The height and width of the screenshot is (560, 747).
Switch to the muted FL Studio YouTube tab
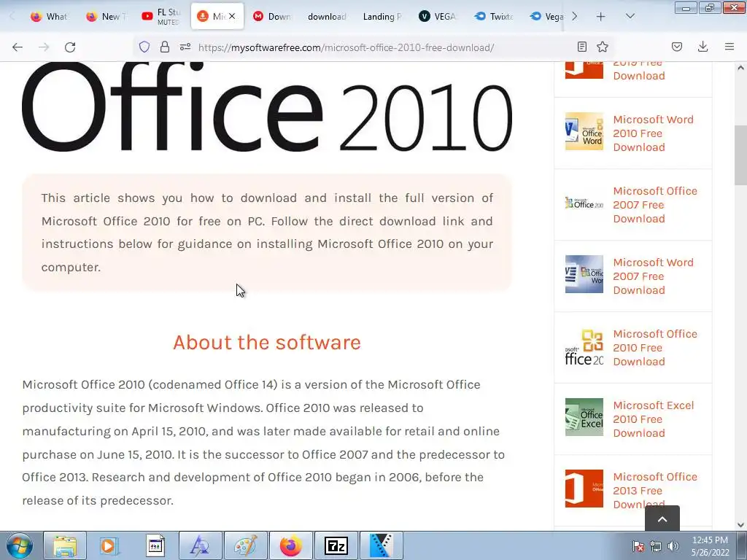pos(161,16)
